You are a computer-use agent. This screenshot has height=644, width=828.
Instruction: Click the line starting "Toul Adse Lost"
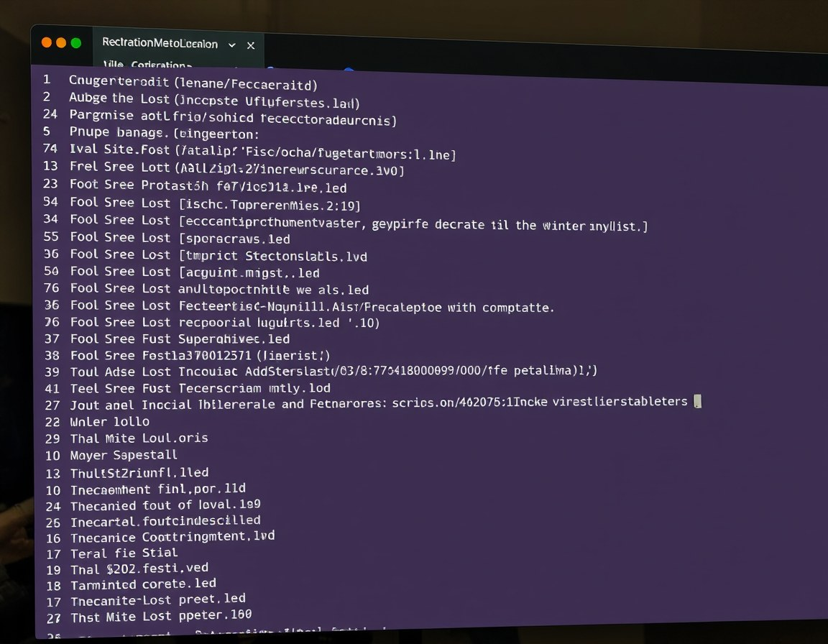333,371
